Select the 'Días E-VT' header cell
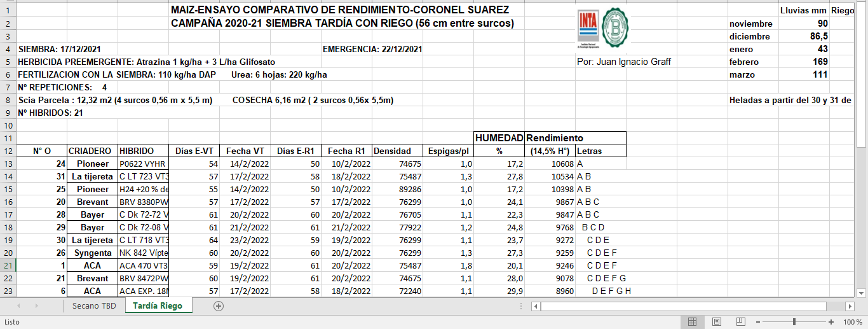Viewport: 868px width, 329px height. [x=194, y=151]
